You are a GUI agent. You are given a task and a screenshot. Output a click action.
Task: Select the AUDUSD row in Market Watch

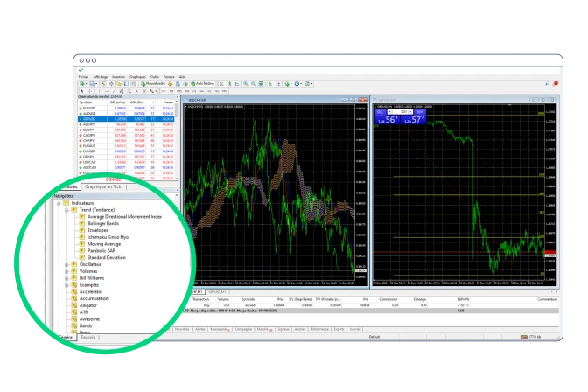point(126,113)
